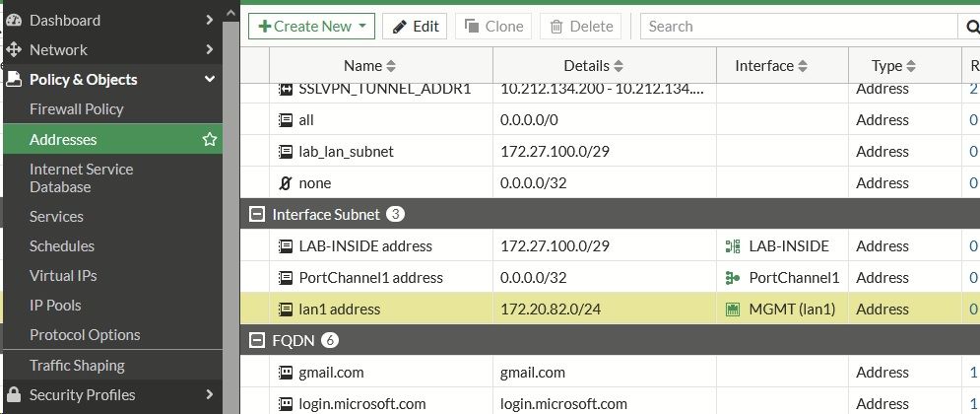980x414 pixels.
Task: Favorite the Addresses page with star icon
Action: (209, 140)
